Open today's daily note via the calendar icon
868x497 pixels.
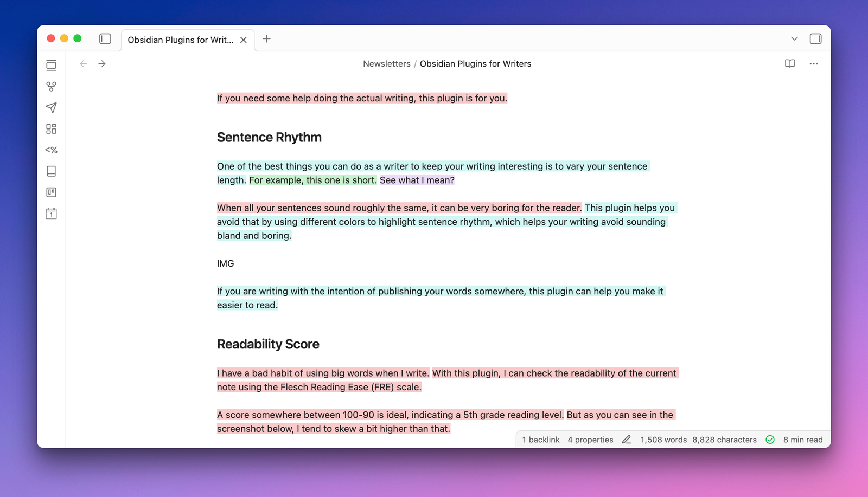51,213
